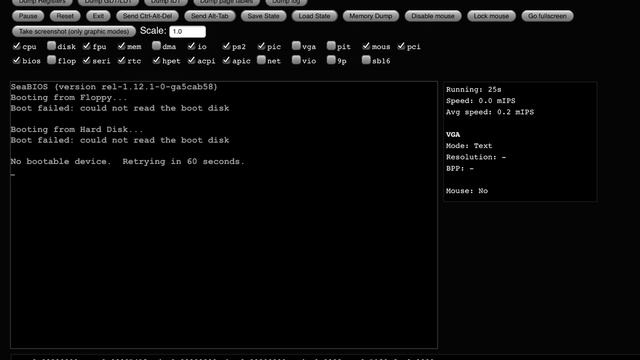The height and width of the screenshot is (360, 640).
Task: Uncheck the hpet log checkbox
Action: (x=156, y=60)
